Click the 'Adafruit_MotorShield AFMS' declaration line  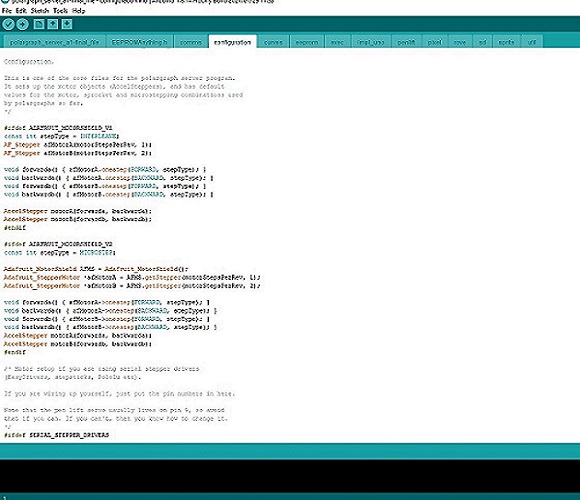coord(96,269)
